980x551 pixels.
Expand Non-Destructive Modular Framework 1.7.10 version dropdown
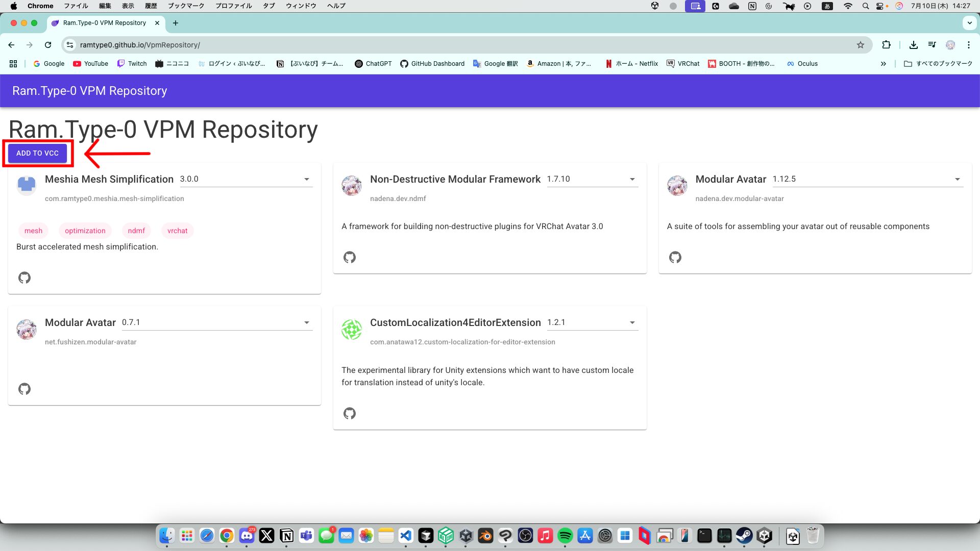[592, 179]
